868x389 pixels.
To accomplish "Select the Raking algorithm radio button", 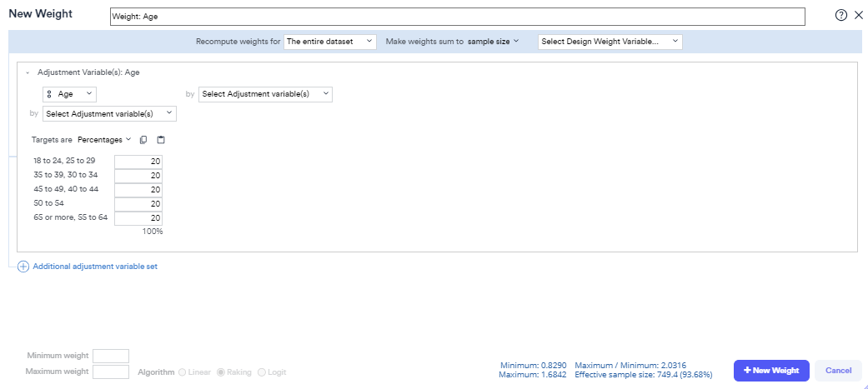I will tap(221, 372).
